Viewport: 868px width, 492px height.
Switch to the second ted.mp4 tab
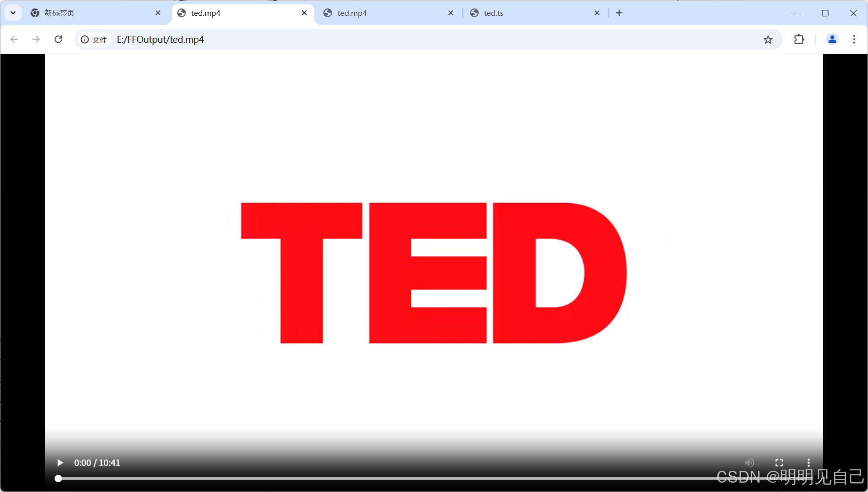tap(389, 13)
